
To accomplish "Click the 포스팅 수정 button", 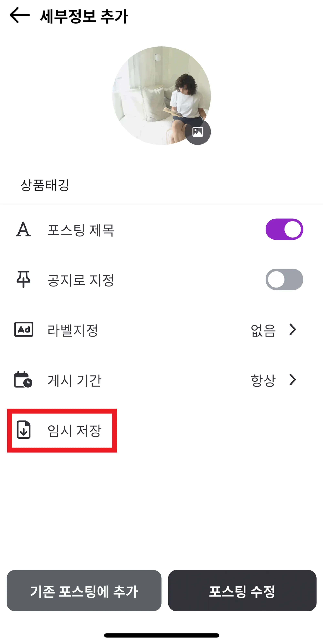I will [x=242, y=591].
